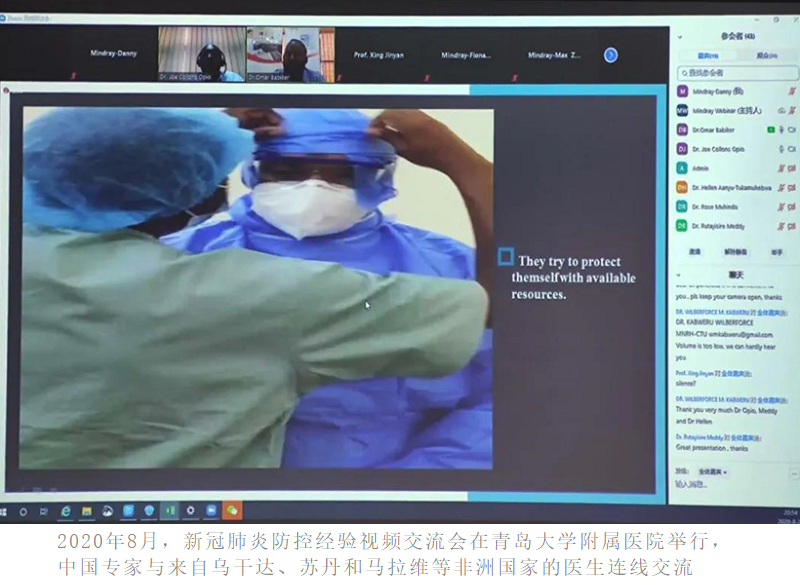Select Dr. Omar Babiker's video thumbnail

click(290, 55)
